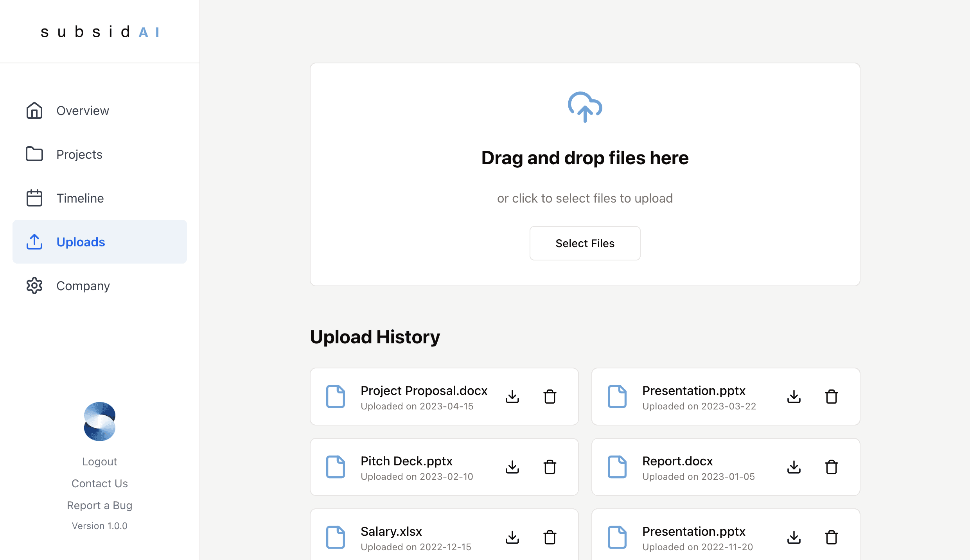The width and height of the screenshot is (970, 560).
Task: Click the Overview home icon
Action: (x=34, y=111)
